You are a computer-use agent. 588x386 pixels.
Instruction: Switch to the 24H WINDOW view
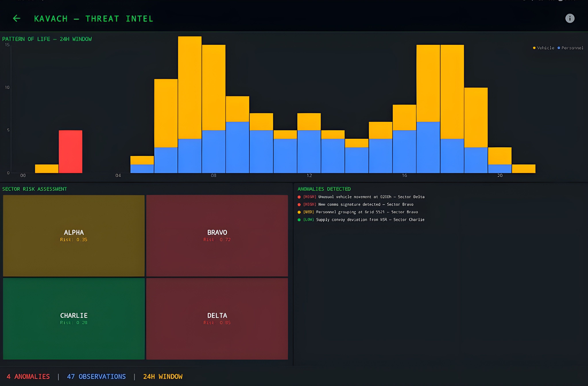[163, 376]
